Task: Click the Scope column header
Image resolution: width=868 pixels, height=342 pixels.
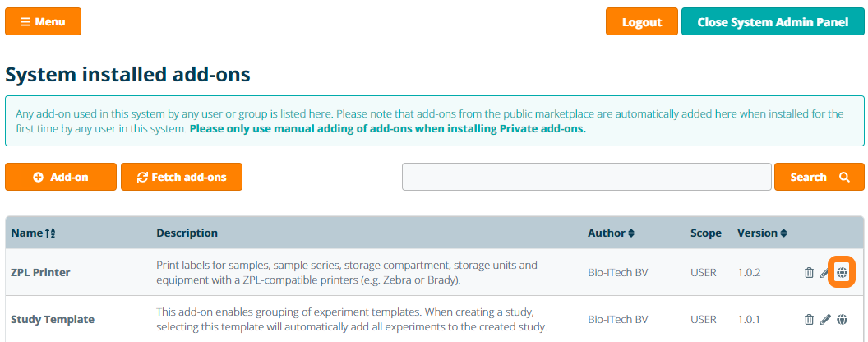Action: 705,233
